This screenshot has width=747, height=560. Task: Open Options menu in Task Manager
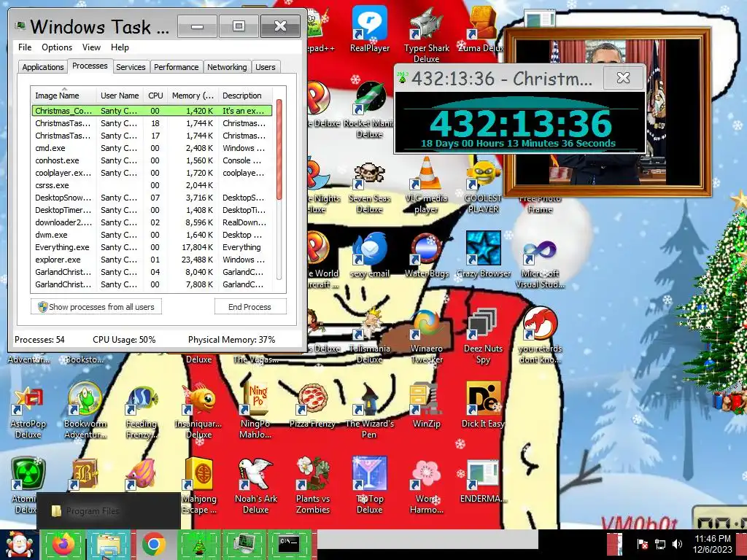[57, 47]
